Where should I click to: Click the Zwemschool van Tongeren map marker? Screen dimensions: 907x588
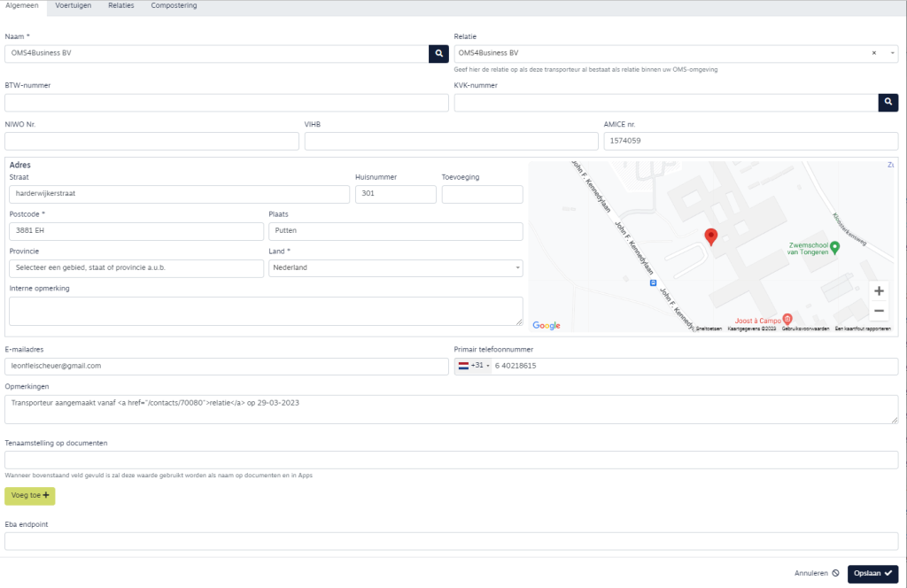point(834,247)
